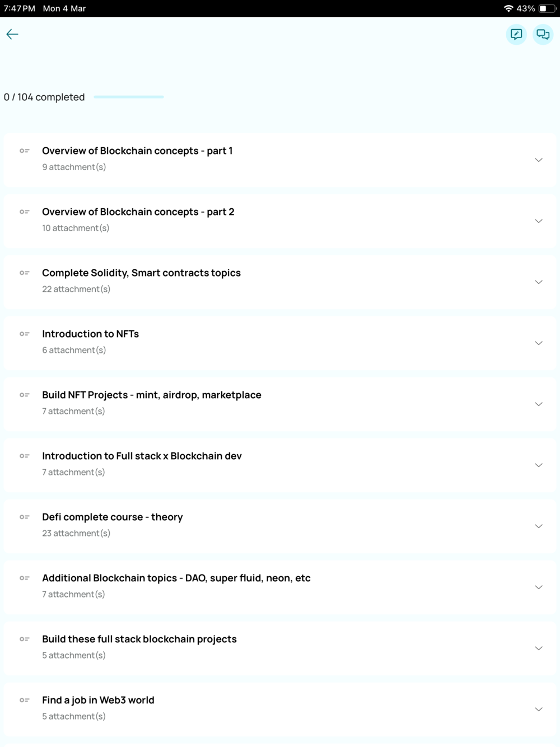Click section icon beside Build NFT Projects
The image size is (560, 747).
click(25, 395)
